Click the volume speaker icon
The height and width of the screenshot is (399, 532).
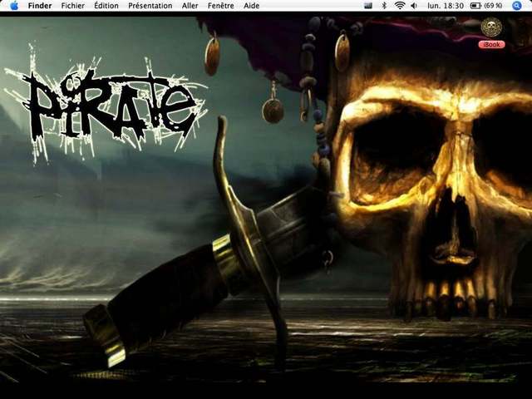(414, 6)
